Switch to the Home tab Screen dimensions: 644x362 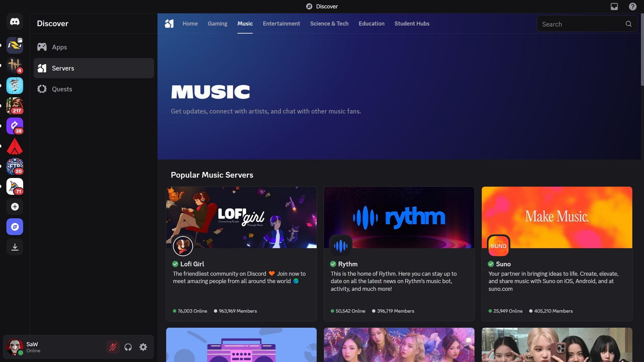coord(190,24)
